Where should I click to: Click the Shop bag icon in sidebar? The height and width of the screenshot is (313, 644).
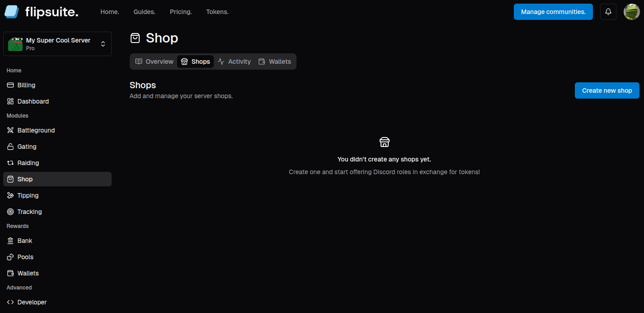click(x=10, y=179)
